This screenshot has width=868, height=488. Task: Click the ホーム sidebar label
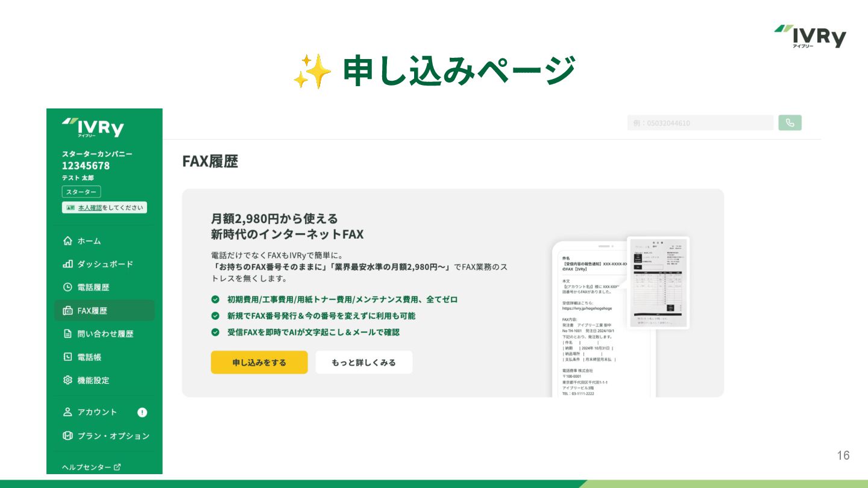89,241
